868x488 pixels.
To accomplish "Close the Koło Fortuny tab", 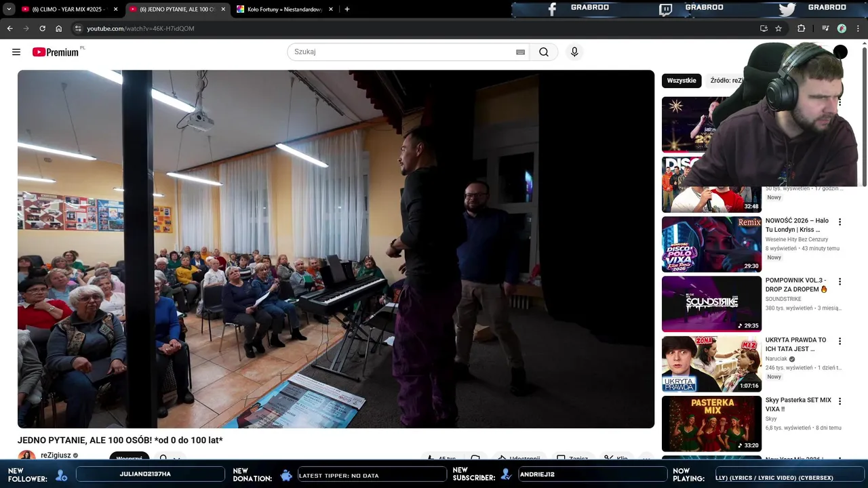I will click(x=331, y=9).
